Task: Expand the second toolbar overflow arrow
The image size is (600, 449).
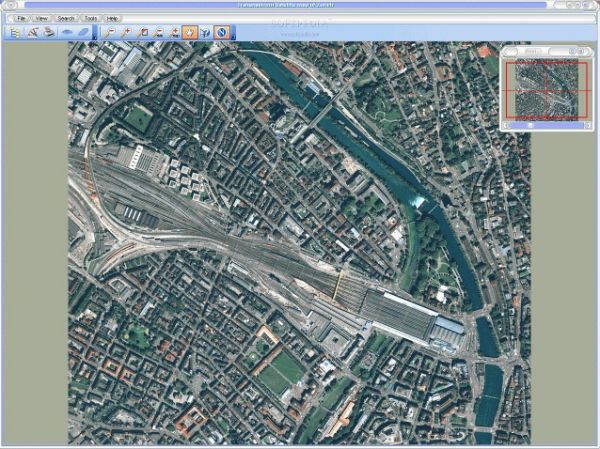Action: pos(233,33)
